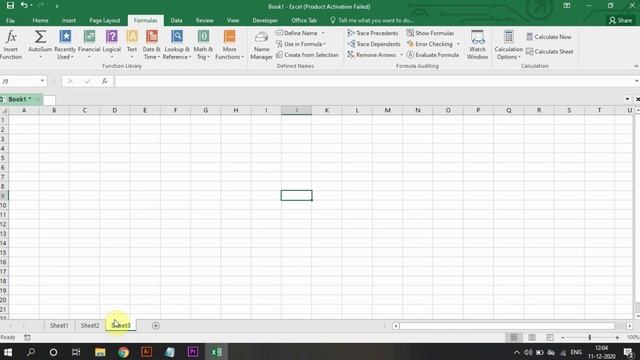Switch to Page Layout view in status bar
Viewport: 640px width, 360px height.
532,338
